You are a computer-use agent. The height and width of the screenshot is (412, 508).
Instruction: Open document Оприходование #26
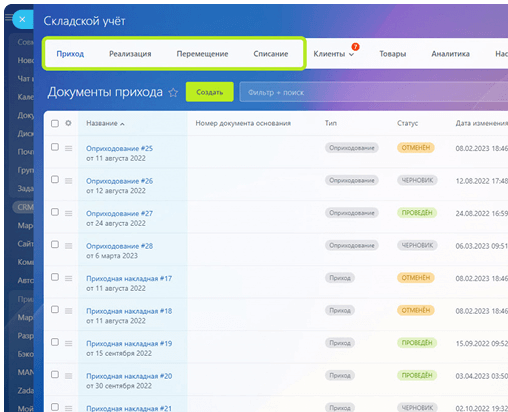pyautogui.click(x=119, y=181)
